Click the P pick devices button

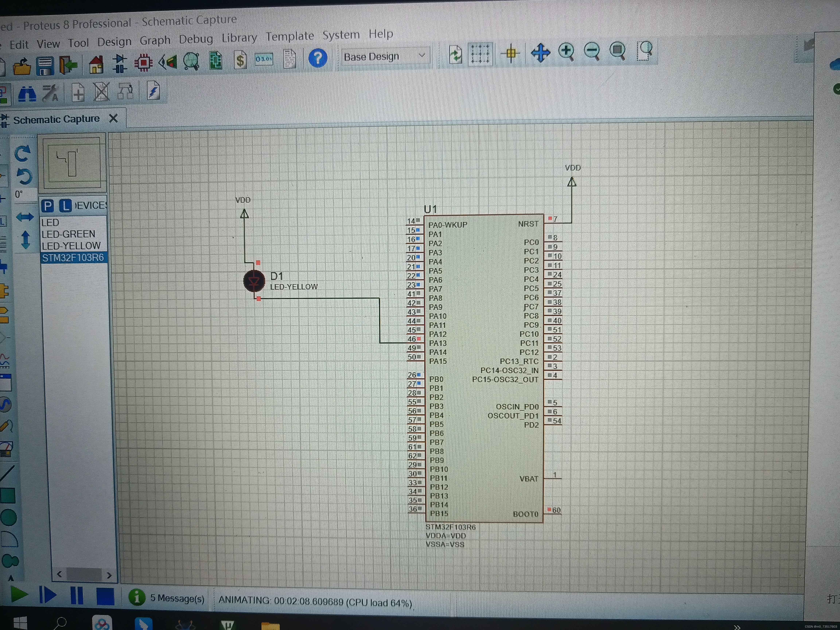click(x=47, y=206)
